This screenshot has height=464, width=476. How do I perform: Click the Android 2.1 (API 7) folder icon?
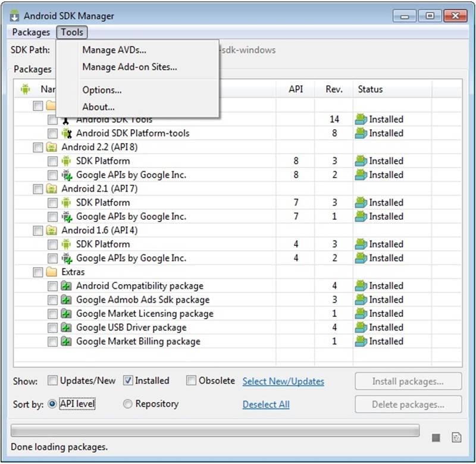pos(52,189)
